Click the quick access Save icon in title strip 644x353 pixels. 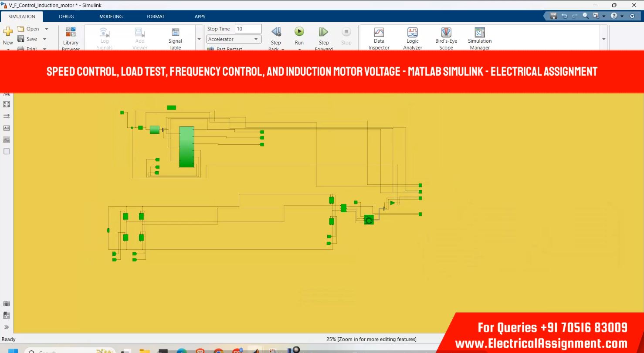pyautogui.click(x=553, y=16)
